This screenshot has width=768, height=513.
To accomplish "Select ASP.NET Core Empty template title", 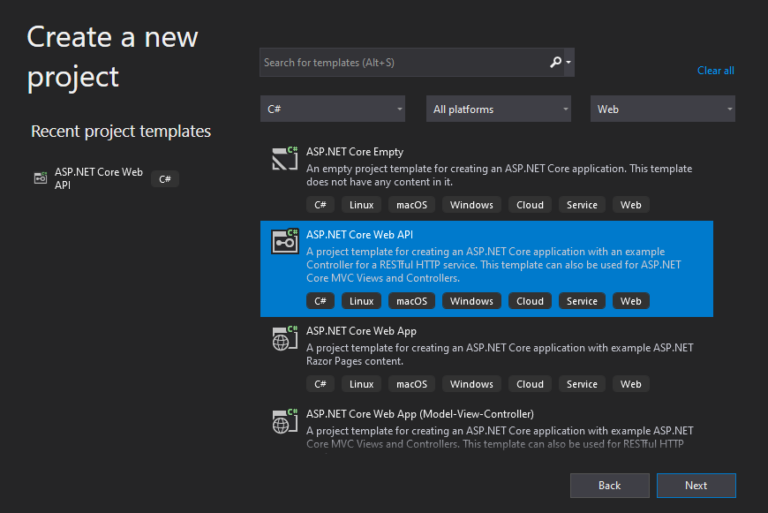I will pyautogui.click(x=355, y=152).
